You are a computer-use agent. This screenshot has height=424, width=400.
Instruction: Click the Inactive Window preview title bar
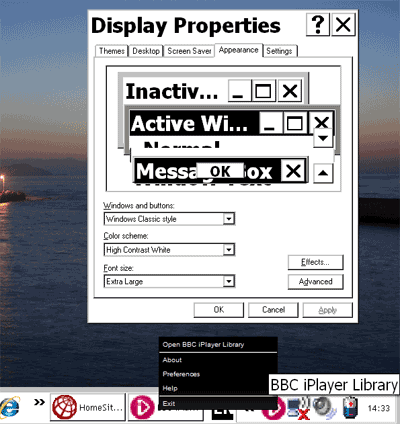coord(213,91)
